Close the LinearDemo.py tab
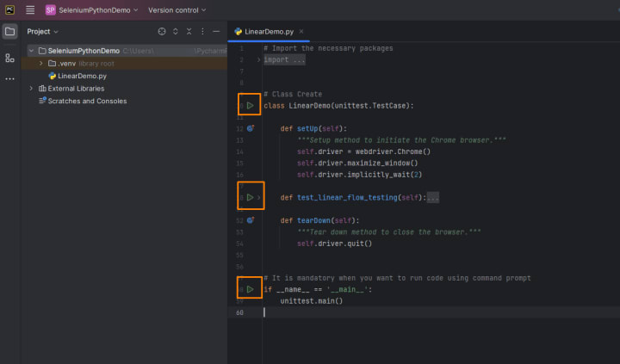 pyautogui.click(x=301, y=31)
